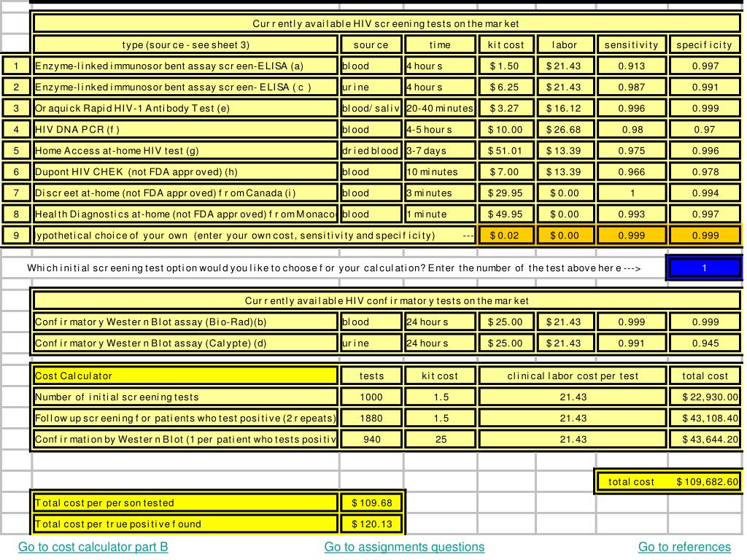Select the 'dried blood' source cell
Image resolution: width=747 pixels, height=560 pixels.
tap(371, 150)
